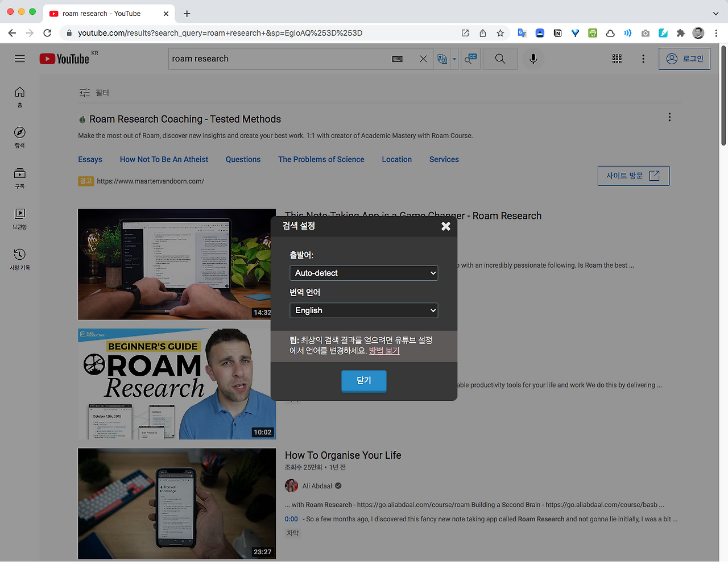Open the YouTube hamburger guide menu
This screenshot has height=573, width=728.
tap(20, 59)
